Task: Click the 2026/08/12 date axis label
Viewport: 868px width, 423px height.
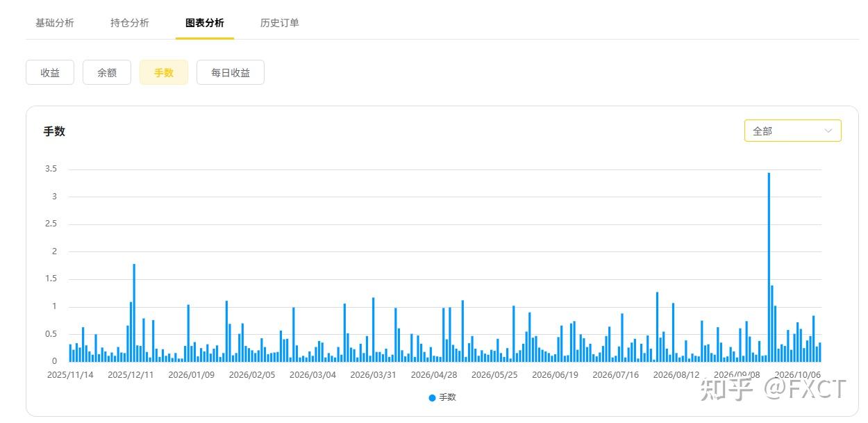Action: [676, 375]
